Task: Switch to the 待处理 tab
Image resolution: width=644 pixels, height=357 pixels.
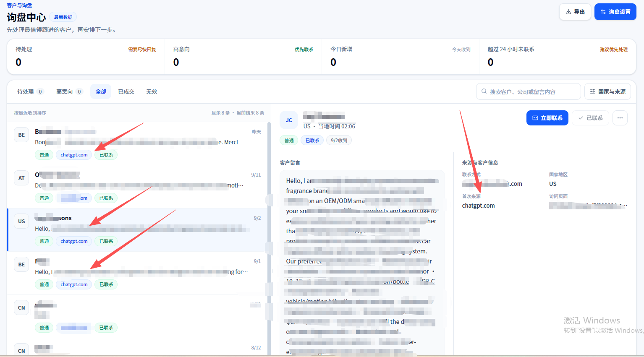Action: tap(30, 91)
